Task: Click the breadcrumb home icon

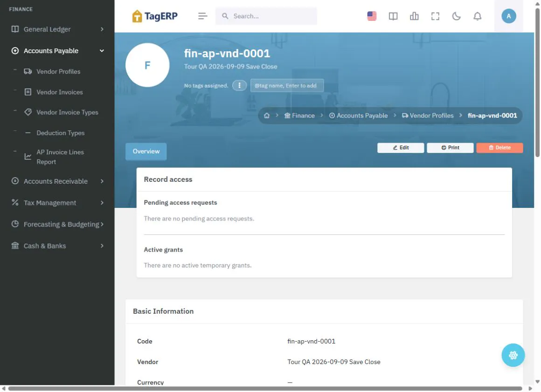Action: [x=267, y=116]
